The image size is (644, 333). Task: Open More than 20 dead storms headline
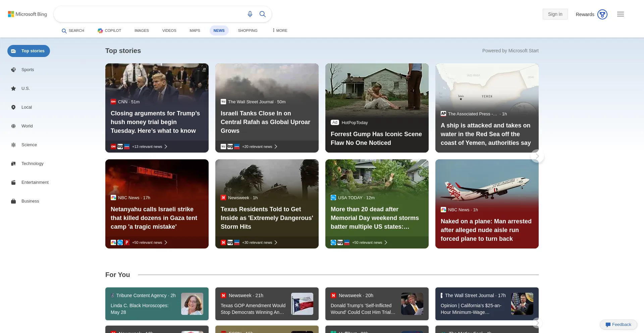tap(375, 218)
